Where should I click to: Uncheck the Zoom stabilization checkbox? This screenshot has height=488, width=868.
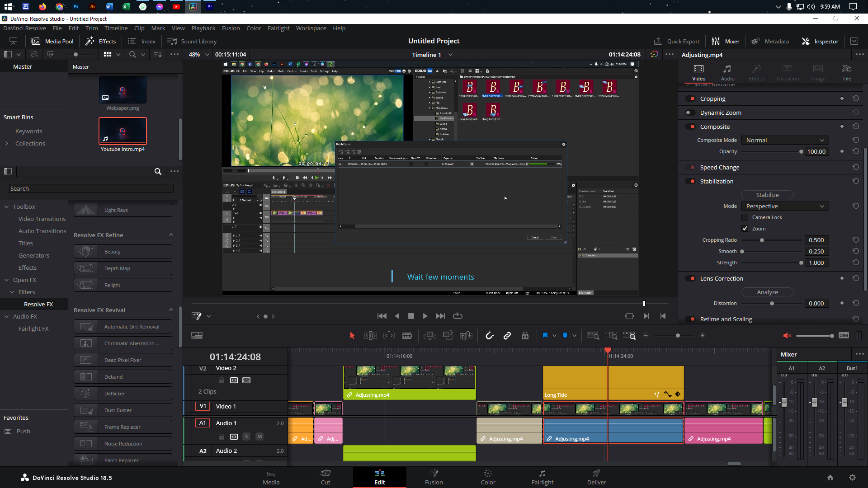pos(745,229)
